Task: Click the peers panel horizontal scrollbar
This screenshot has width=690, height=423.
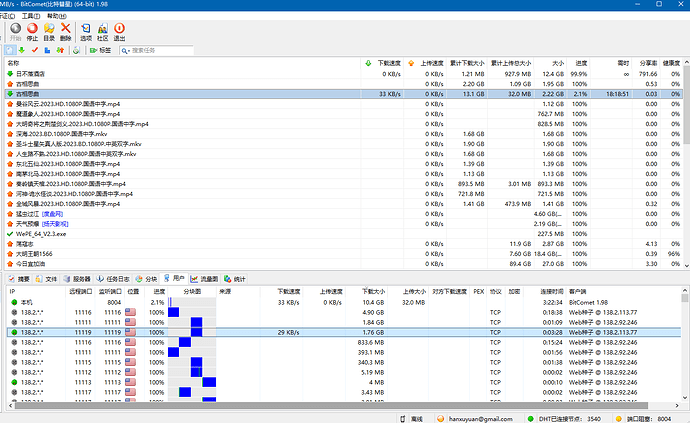Action: tap(331, 405)
